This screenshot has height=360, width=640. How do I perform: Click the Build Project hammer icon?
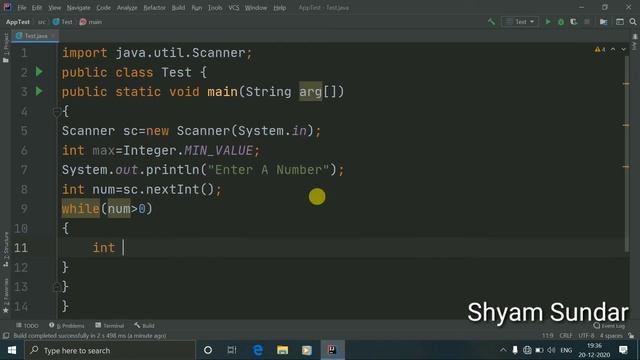click(x=491, y=22)
